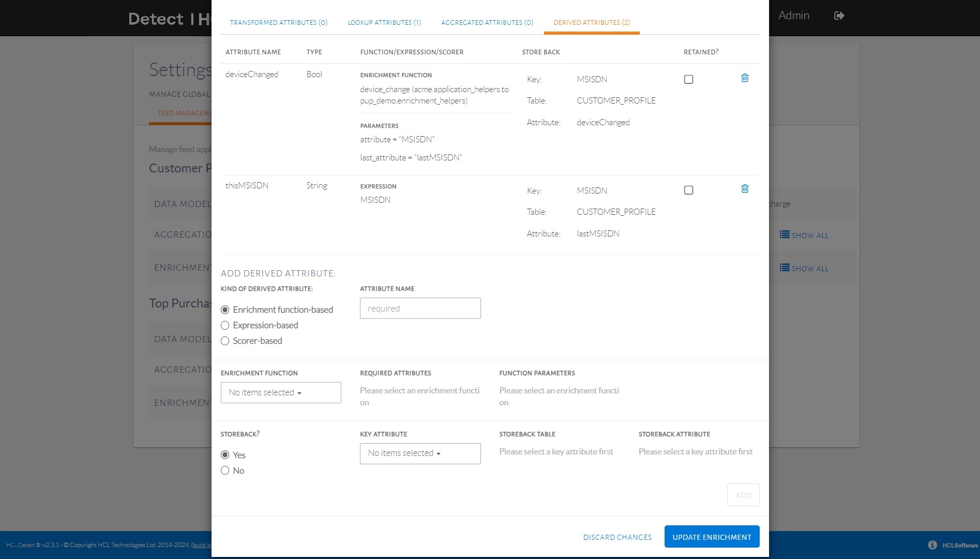This screenshot has width=980, height=559.
Task: Click the deviceChanged attribute name
Action: (252, 75)
